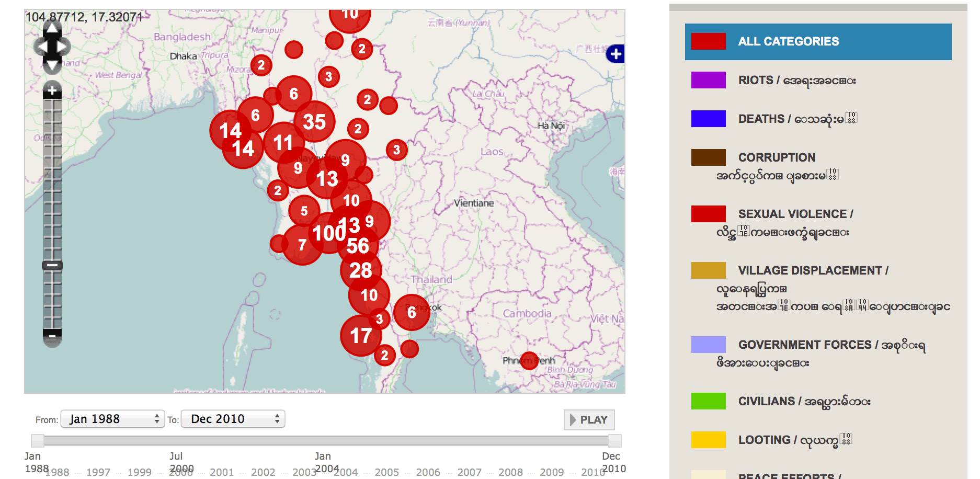Viewport: 980px width, 479px height.
Task: Click the left timeline range handle
Action: point(37,441)
